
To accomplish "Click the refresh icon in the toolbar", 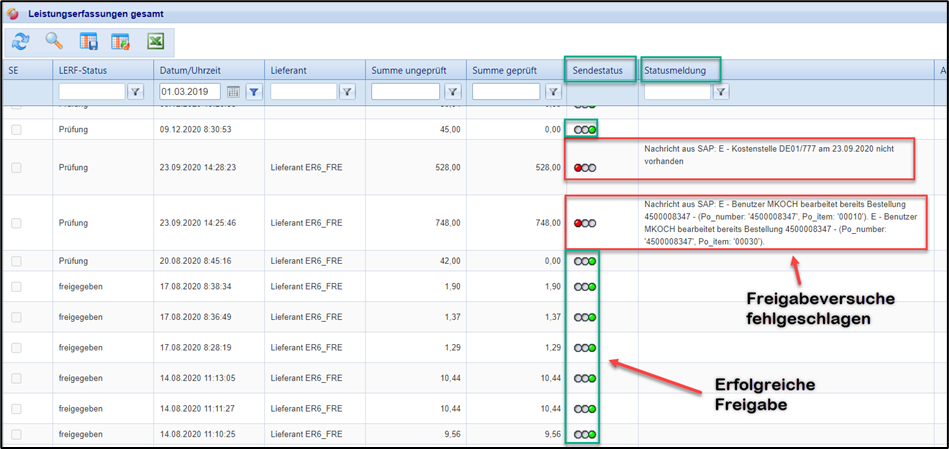I will point(22,42).
